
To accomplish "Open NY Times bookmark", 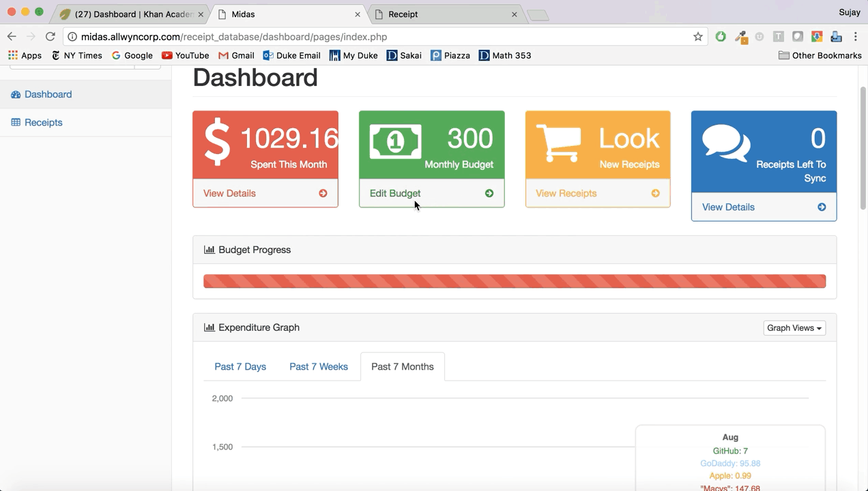I will [77, 55].
